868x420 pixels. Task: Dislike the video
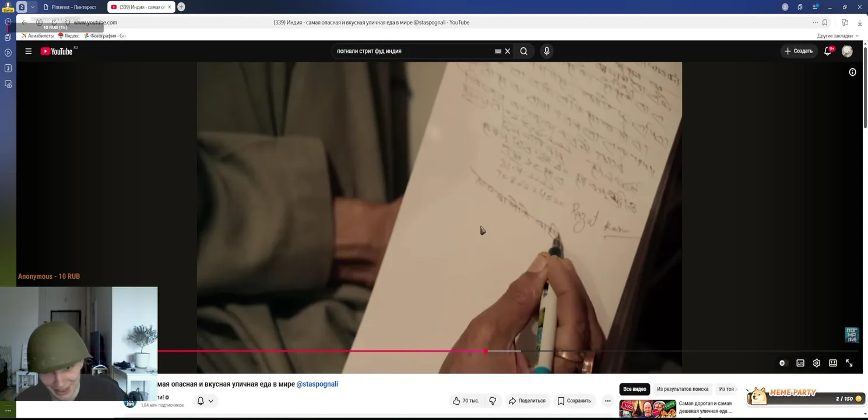493,401
